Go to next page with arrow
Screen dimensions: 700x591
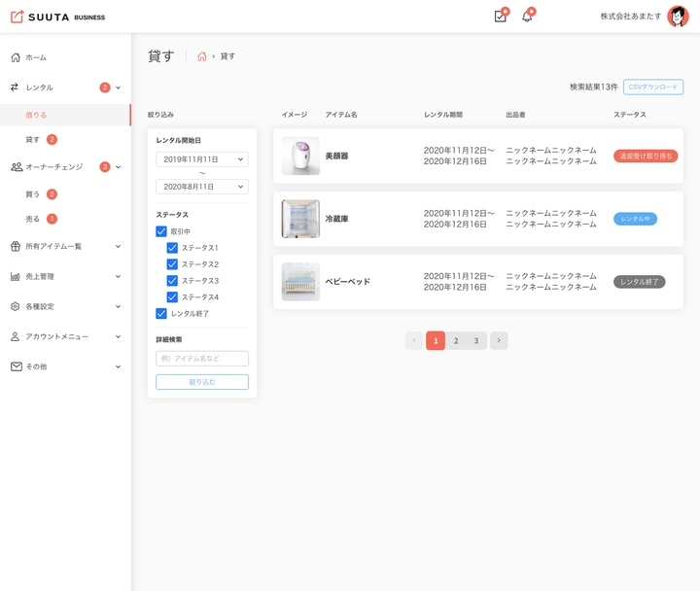click(498, 340)
